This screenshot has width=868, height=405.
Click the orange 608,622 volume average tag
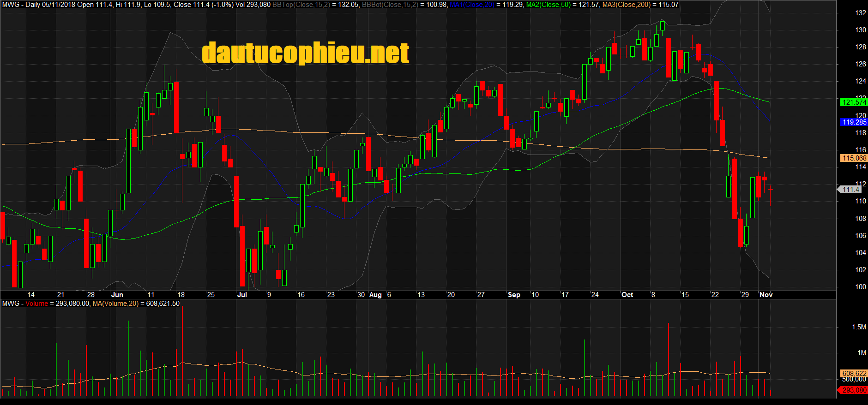click(854, 373)
